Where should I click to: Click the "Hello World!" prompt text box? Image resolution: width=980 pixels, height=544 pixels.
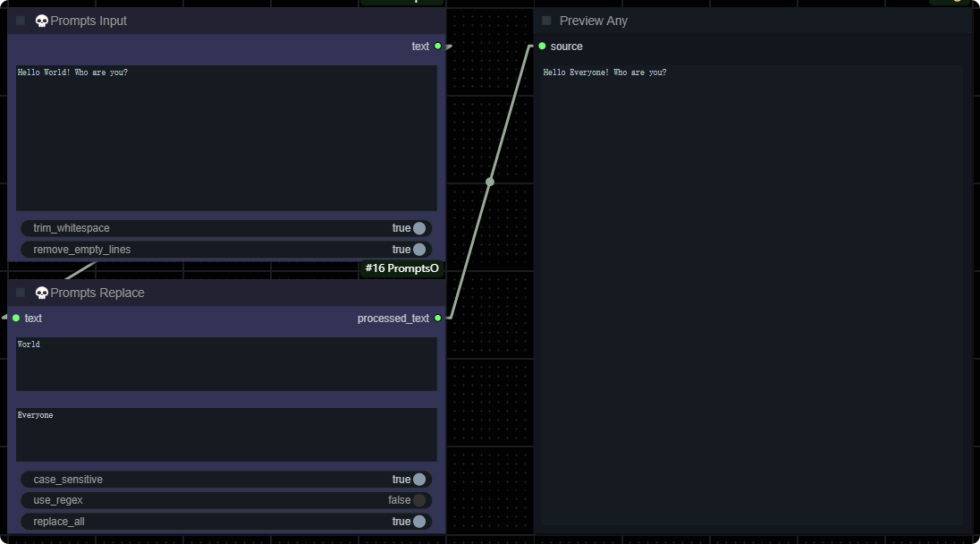tap(226, 138)
